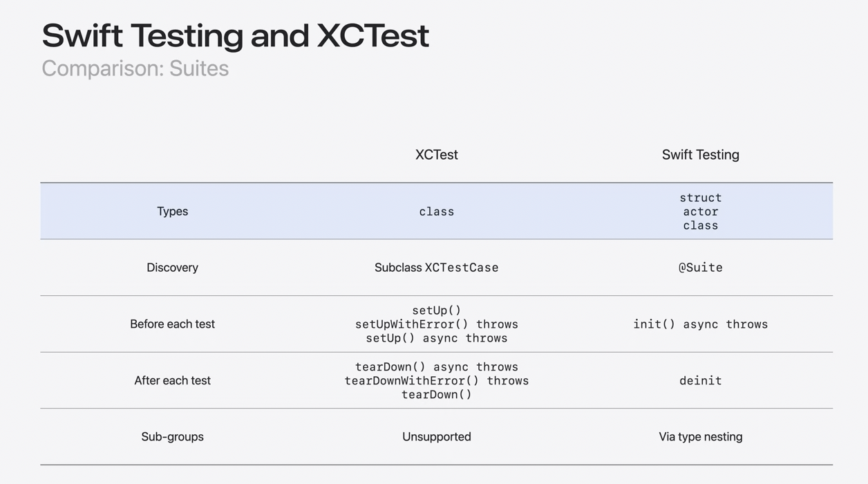The width and height of the screenshot is (868, 484).
Task: Click the deinit cell
Action: tap(700, 380)
